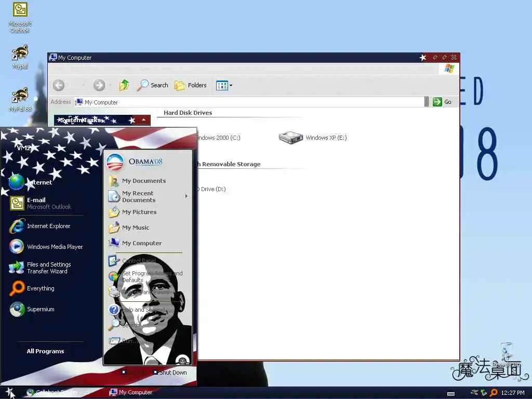Open E-mail Microsoft Outlook in Start menu
The image size is (532, 399).
tap(41, 203)
